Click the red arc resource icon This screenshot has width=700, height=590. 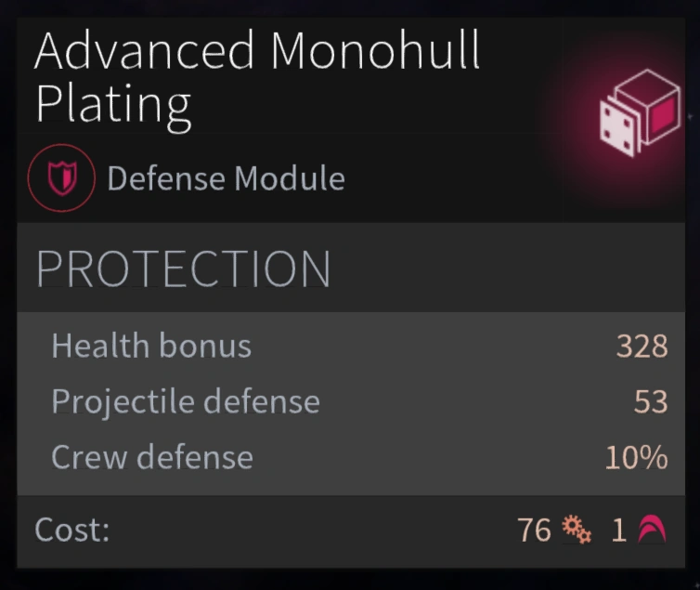[652, 531]
